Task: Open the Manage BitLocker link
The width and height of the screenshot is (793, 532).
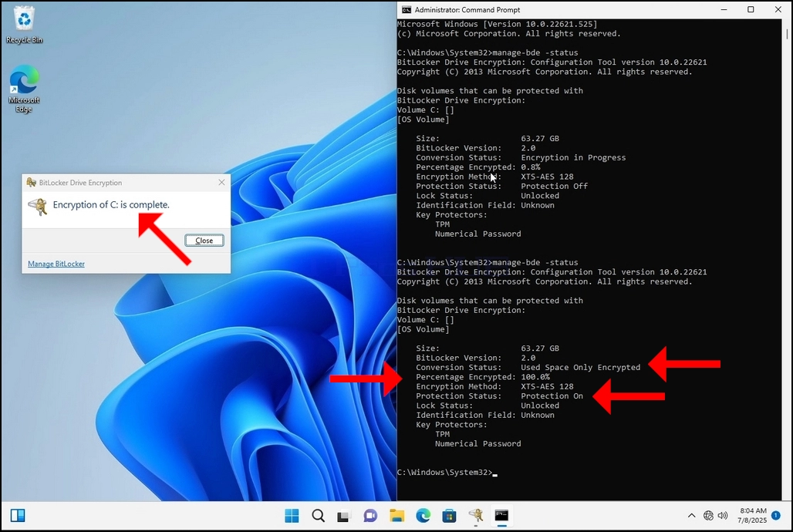Action: click(x=56, y=264)
